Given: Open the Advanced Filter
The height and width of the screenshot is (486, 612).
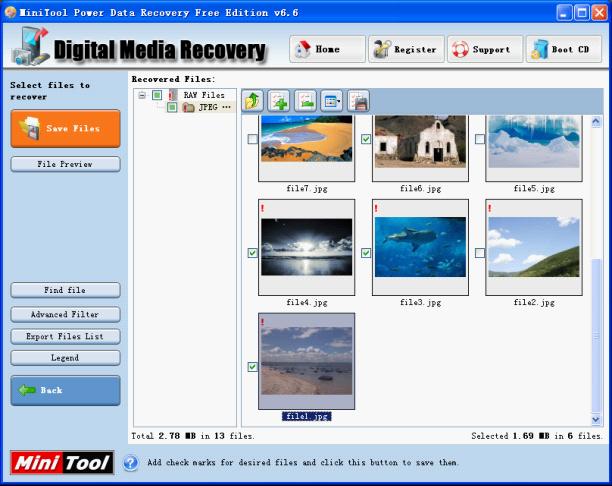Looking at the screenshot, I should [66, 314].
